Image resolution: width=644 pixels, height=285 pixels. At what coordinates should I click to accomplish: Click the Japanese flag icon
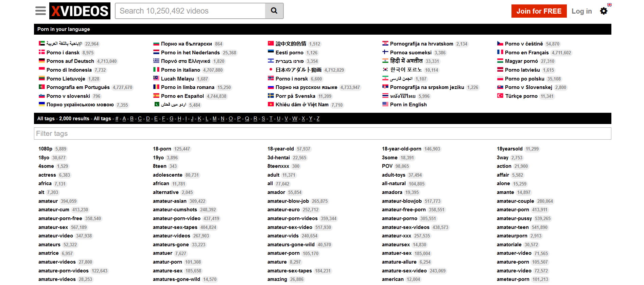[271, 70]
